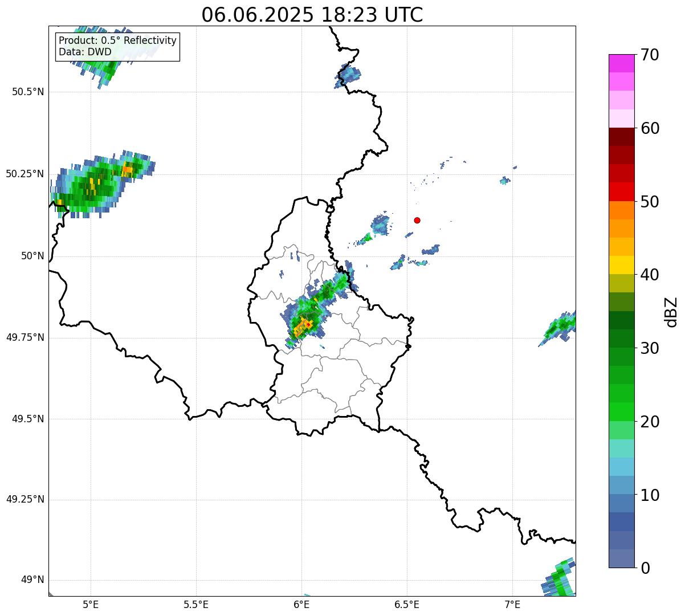Screen dimensions: 685x616
Task: Click the 5°E longitude label
Action: pyautogui.click(x=91, y=605)
